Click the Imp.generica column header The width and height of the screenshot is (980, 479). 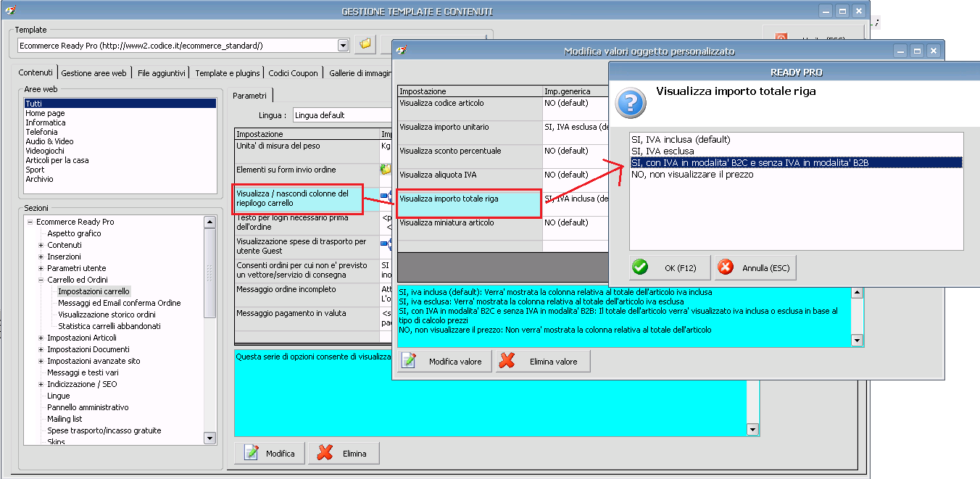pyautogui.click(x=576, y=91)
